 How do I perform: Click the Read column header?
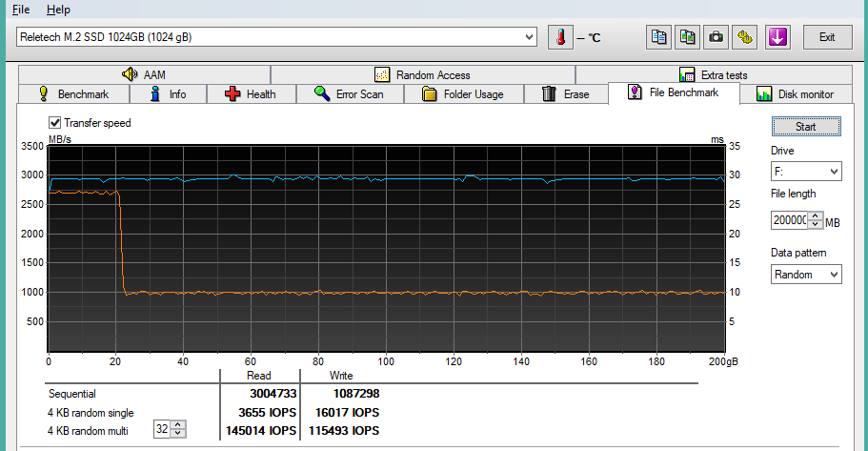258,376
